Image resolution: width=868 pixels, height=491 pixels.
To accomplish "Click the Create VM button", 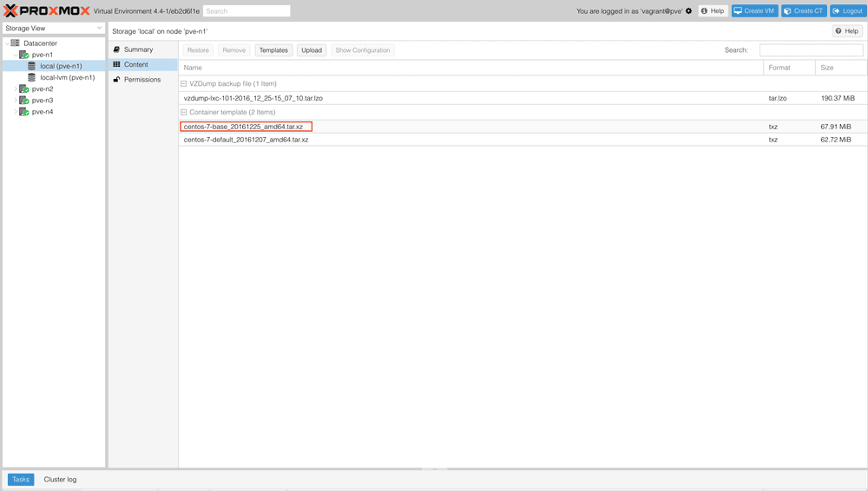I will coord(754,11).
